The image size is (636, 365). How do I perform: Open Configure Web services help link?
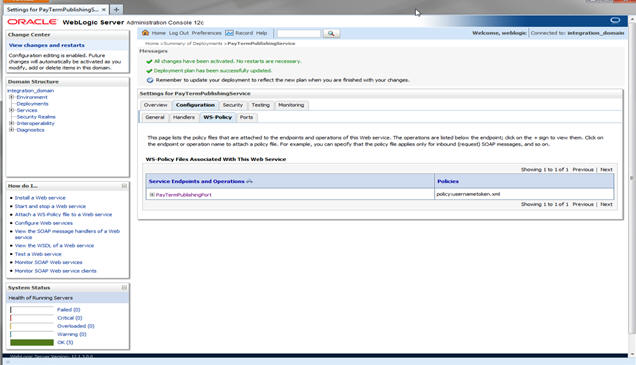44,223
